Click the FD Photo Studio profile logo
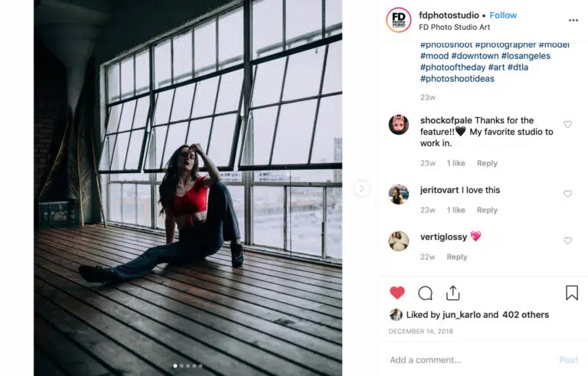This screenshot has height=376, width=588. click(398, 20)
